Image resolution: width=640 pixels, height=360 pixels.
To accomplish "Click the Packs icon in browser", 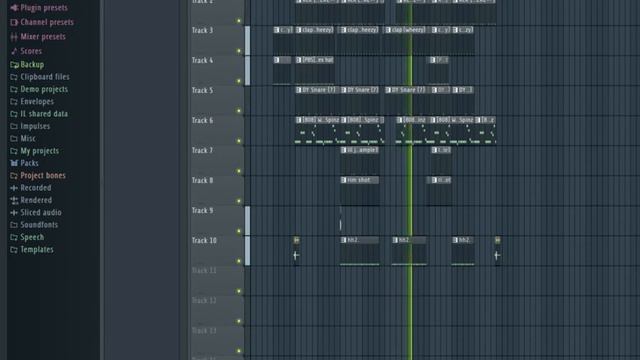I will (x=14, y=163).
